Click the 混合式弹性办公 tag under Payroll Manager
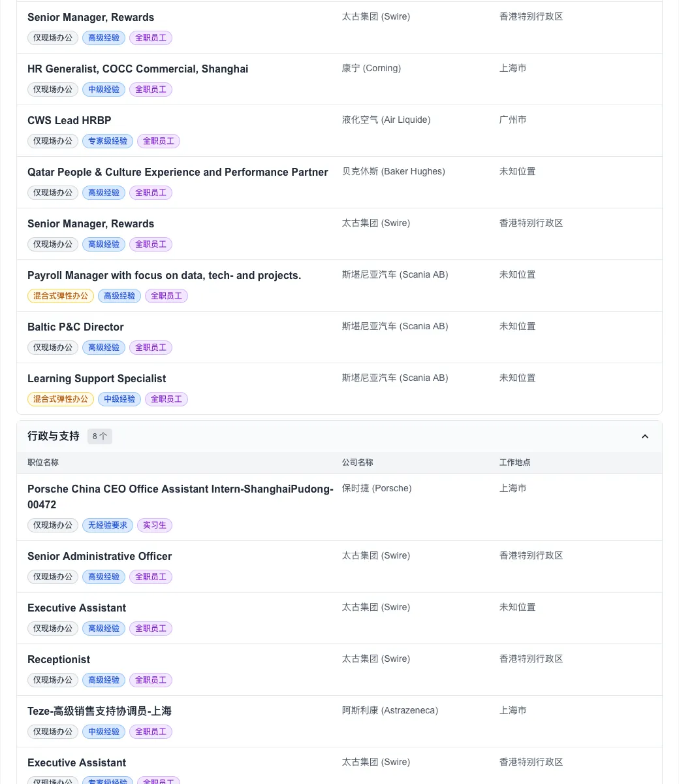679x784 pixels. click(61, 296)
